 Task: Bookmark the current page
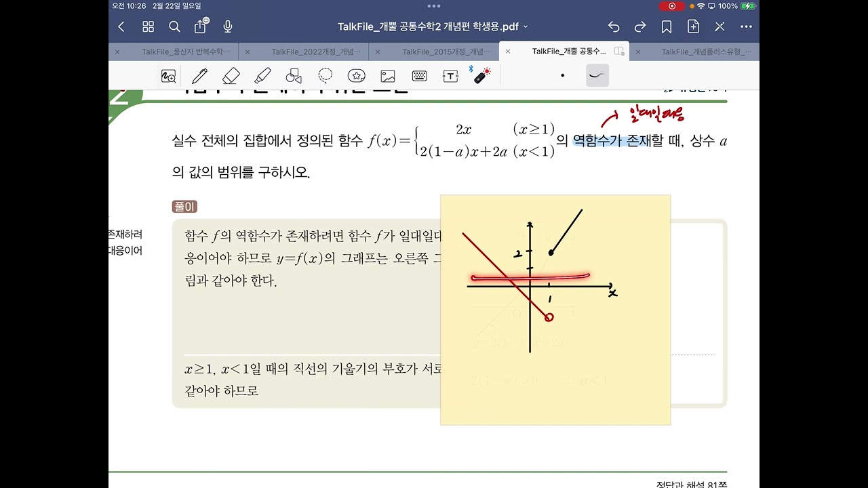(667, 26)
